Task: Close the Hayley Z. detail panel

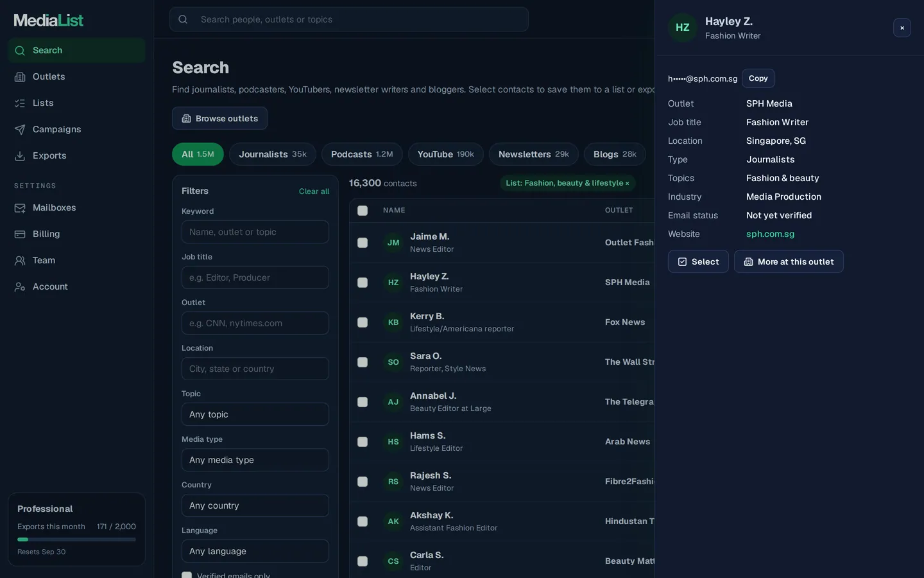Action: 902,28
